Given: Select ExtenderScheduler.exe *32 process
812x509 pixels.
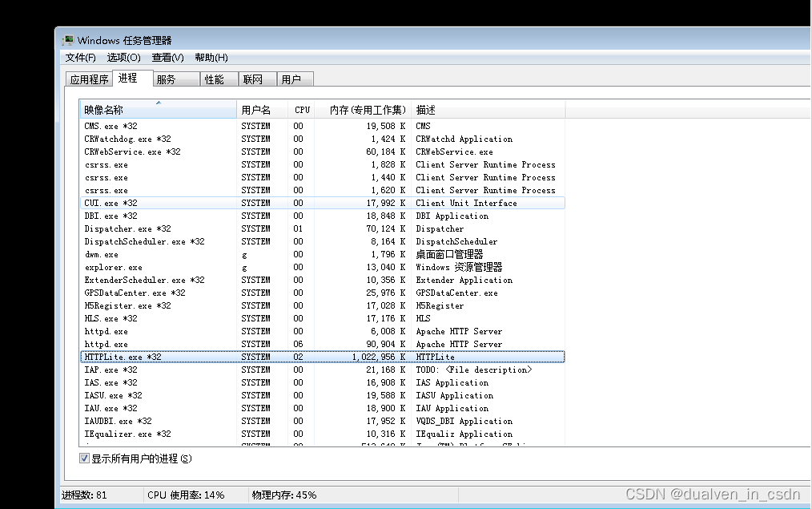Looking at the screenshot, I should (x=322, y=280).
